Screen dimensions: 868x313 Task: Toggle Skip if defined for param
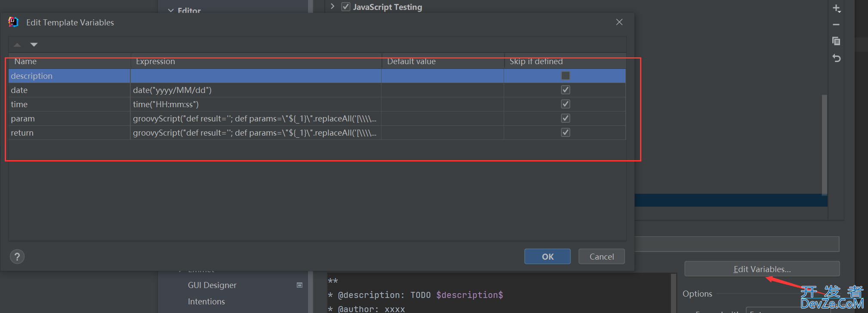[x=566, y=118]
